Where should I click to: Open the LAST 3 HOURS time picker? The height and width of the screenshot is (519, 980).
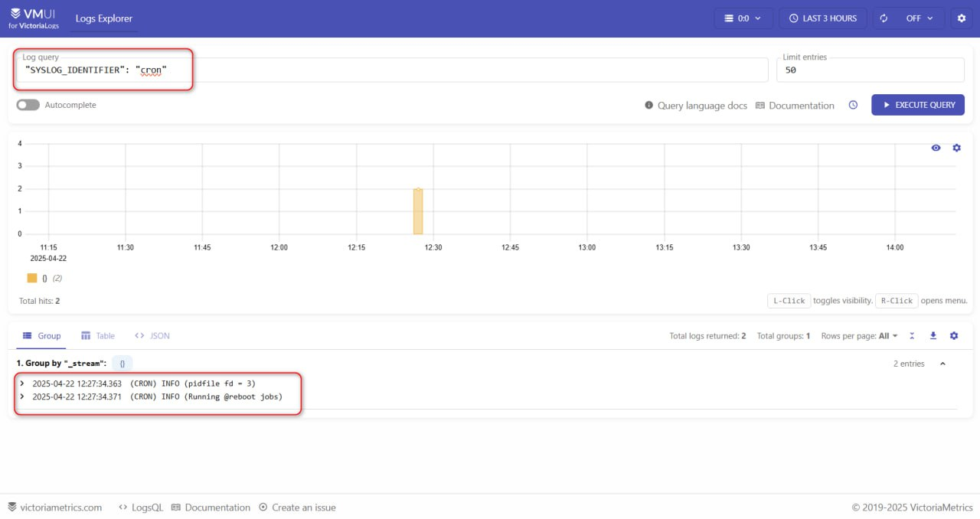coord(823,18)
